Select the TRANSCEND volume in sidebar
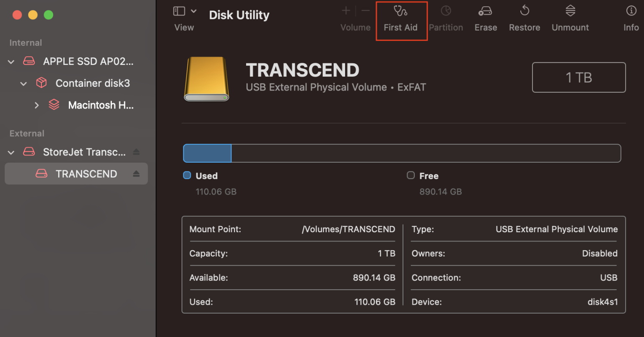The image size is (644, 337). (86, 174)
